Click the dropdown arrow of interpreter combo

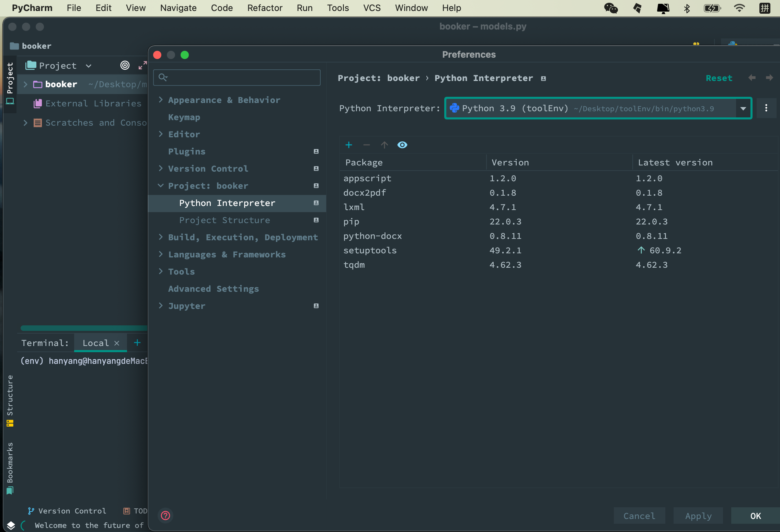tap(743, 108)
